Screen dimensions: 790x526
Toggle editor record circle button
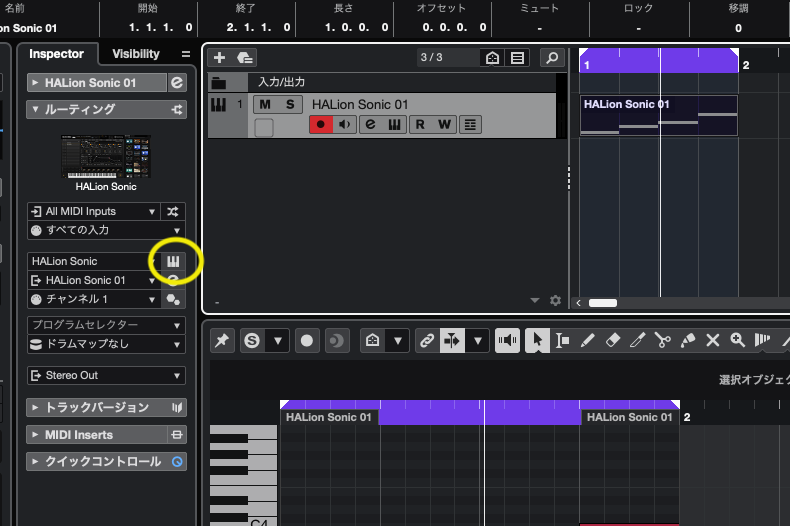click(307, 341)
